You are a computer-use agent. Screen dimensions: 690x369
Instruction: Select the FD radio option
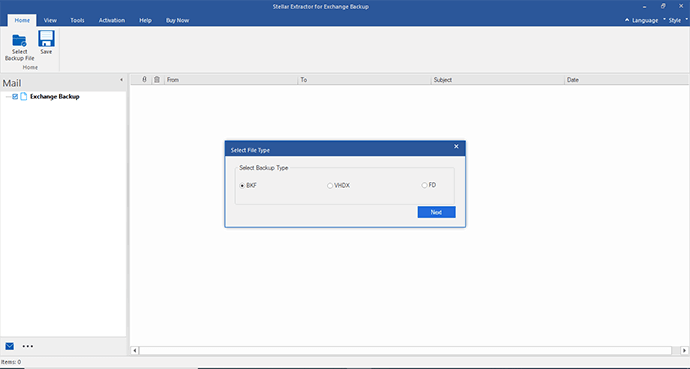pos(424,185)
